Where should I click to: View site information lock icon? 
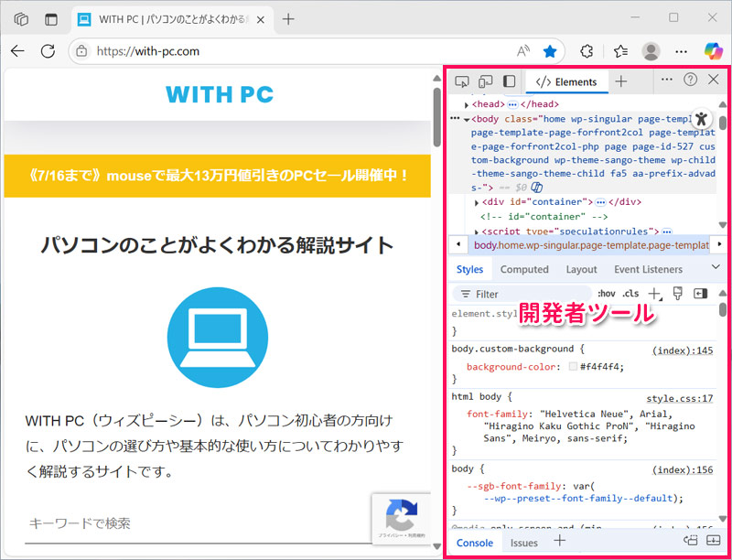[81, 51]
